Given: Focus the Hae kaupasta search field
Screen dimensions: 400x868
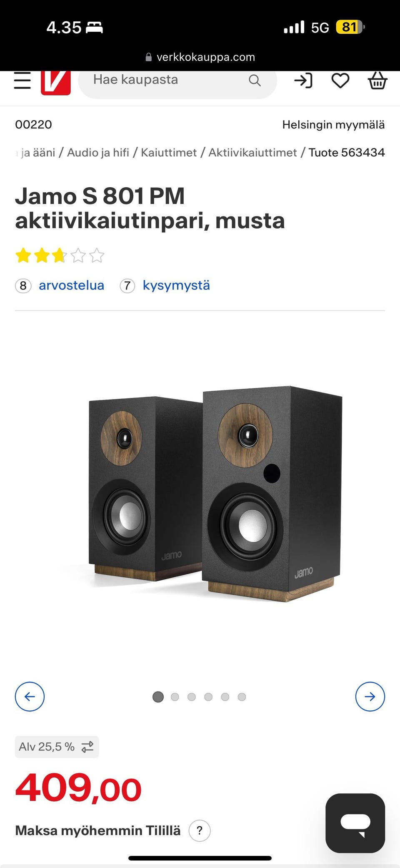Looking at the screenshot, I should [167, 80].
